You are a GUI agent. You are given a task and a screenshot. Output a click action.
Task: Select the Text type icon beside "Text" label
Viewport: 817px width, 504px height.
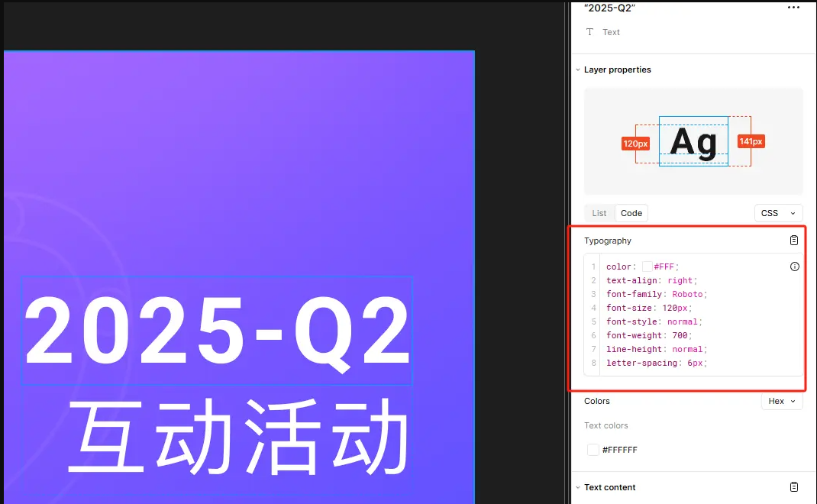[x=589, y=32]
